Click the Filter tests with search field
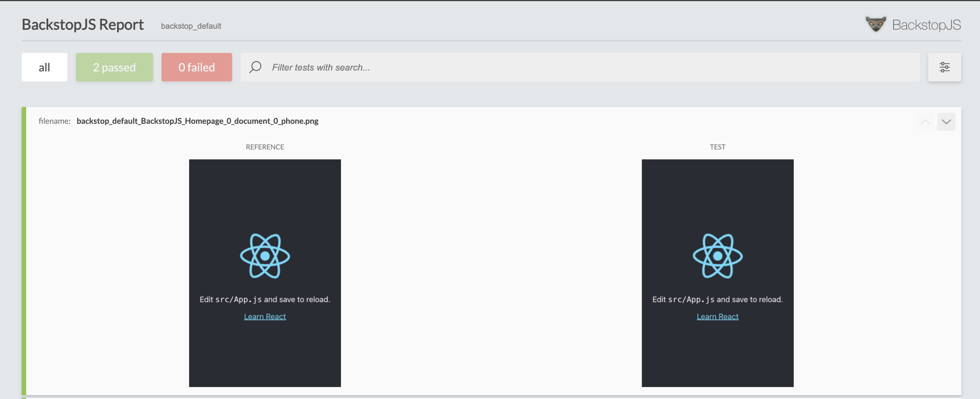The height and width of the screenshot is (399, 980). pyautogui.click(x=580, y=67)
